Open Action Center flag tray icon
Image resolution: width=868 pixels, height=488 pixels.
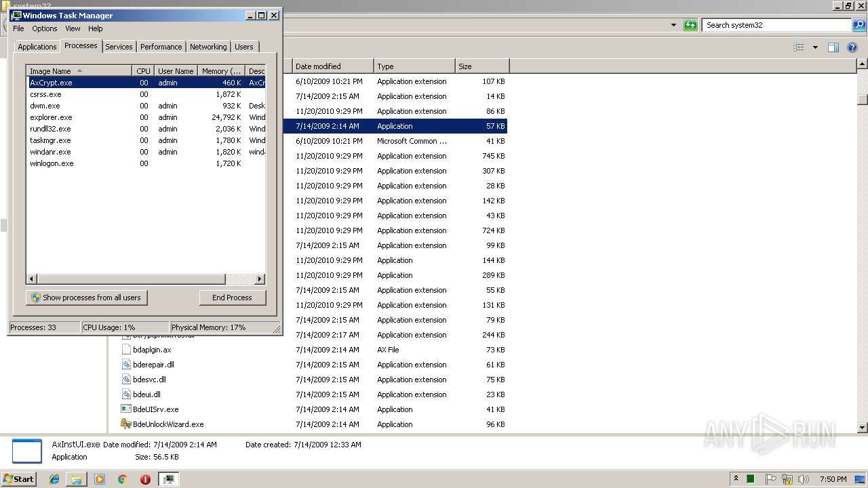[772, 479]
